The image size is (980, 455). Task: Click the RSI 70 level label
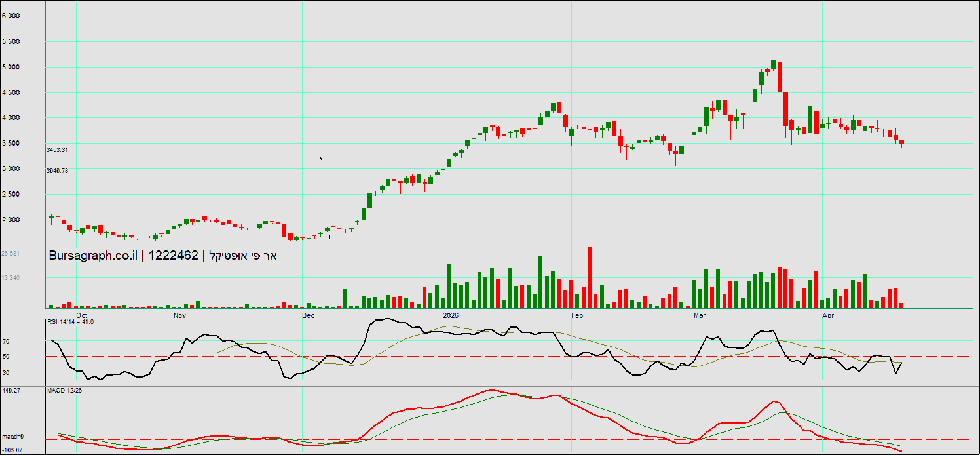point(5,342)
